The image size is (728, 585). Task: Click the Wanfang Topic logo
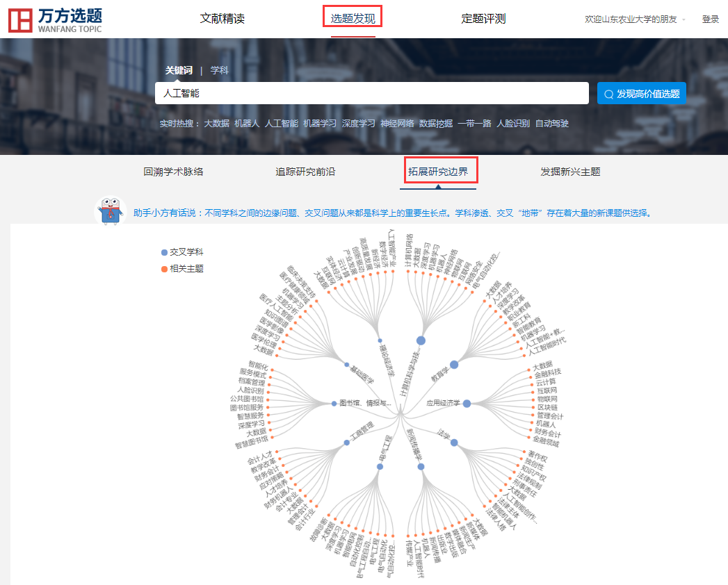[x=56, y=19]
